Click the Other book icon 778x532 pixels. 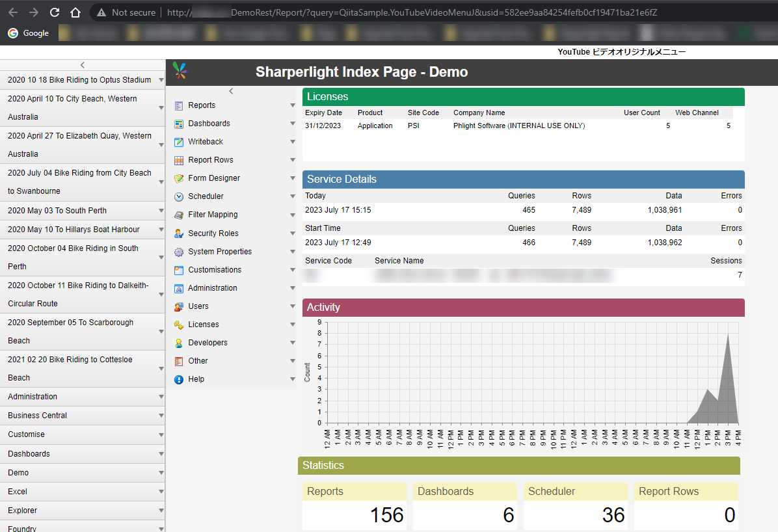(x=179, y=362)
